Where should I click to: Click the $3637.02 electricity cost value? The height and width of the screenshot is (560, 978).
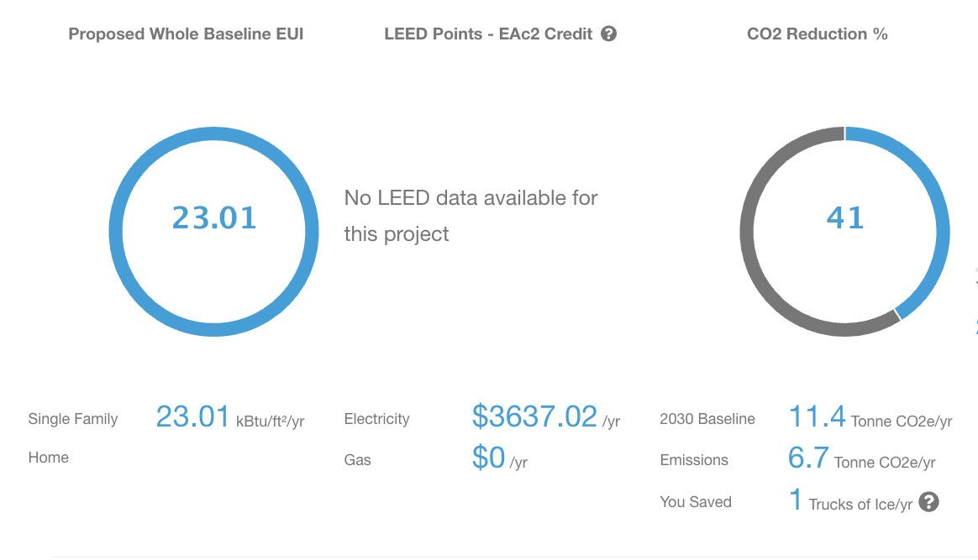[534, 416]
